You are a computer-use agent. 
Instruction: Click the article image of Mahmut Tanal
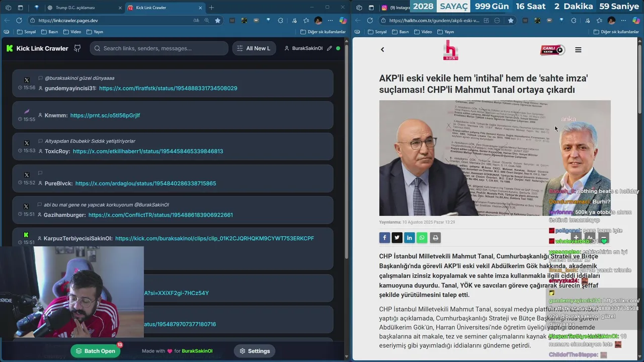pos(495,158)
